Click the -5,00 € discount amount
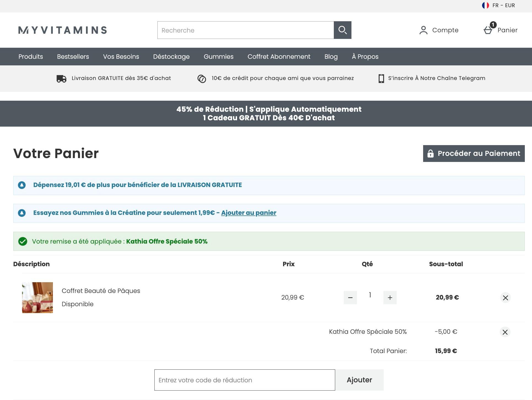The image size is (532, 400). pos(446,332)
